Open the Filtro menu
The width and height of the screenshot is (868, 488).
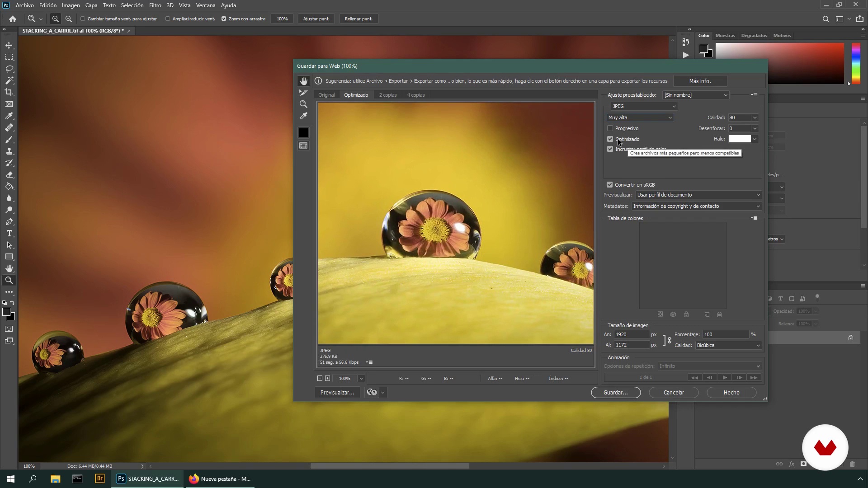[155, 5]
